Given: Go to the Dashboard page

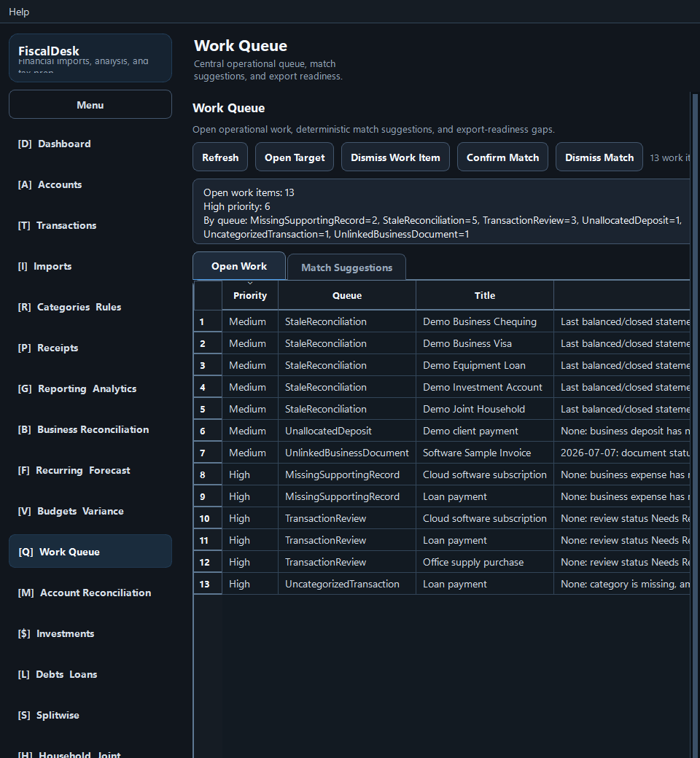Looking at the screenshot, I should [x=90, y=144].
